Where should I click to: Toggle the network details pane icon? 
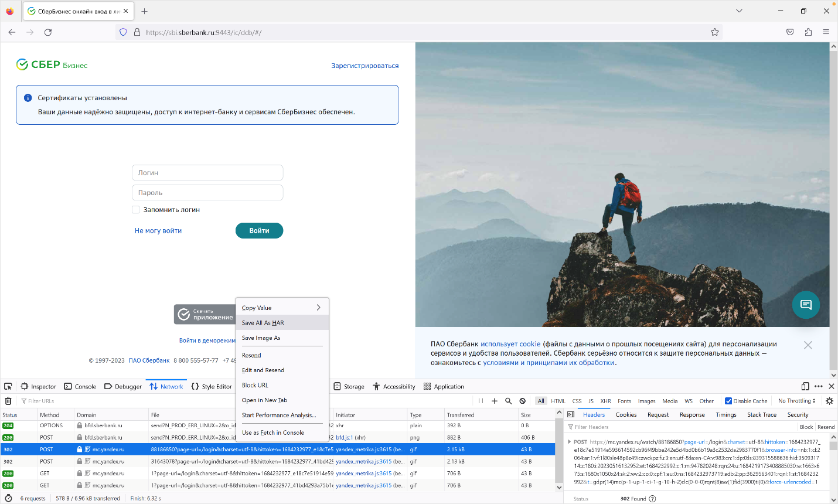[571, 414]
